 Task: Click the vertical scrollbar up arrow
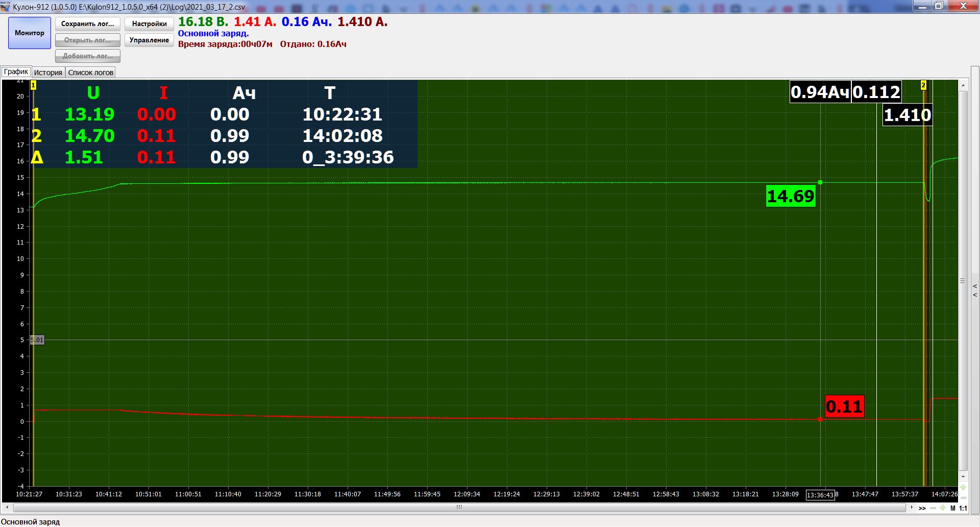point(963,85)
